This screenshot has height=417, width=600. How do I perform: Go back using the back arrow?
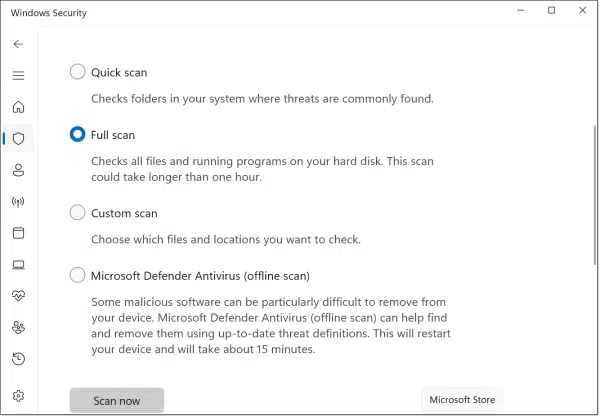pos(18,44)
